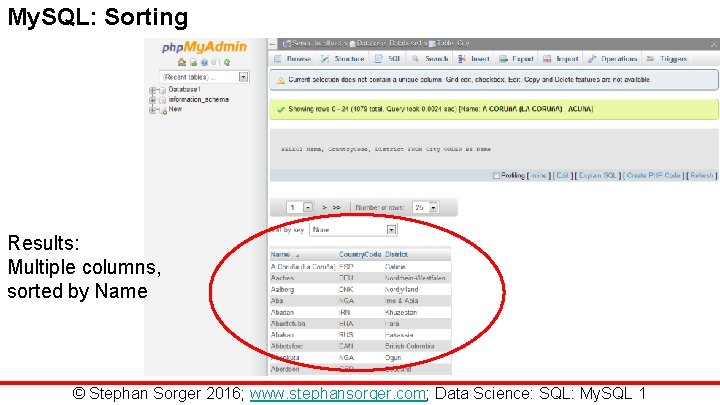This screenshot has width=720, height=405.
Task: Click the Name column sort arrow
Action: click(297, 255)
